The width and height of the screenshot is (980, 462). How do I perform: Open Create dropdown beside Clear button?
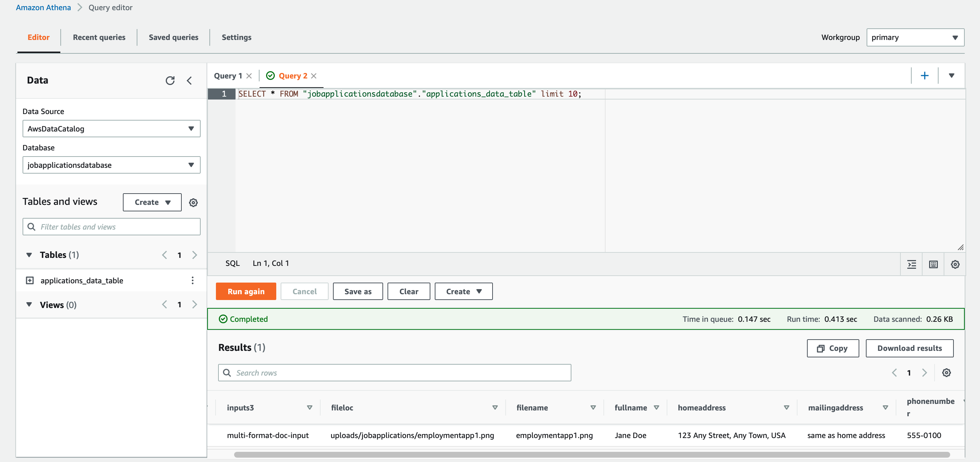463,291
